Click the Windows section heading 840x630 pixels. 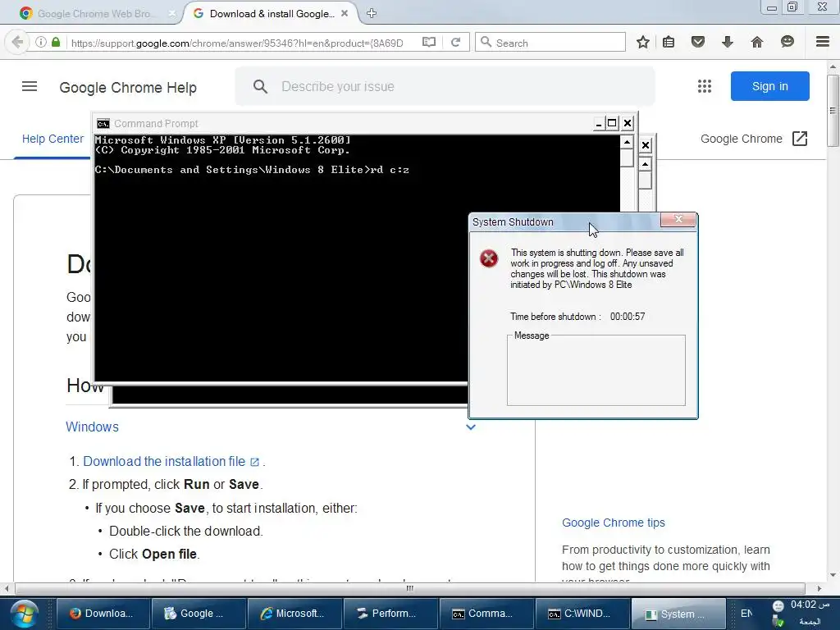[x=92, y=427]
